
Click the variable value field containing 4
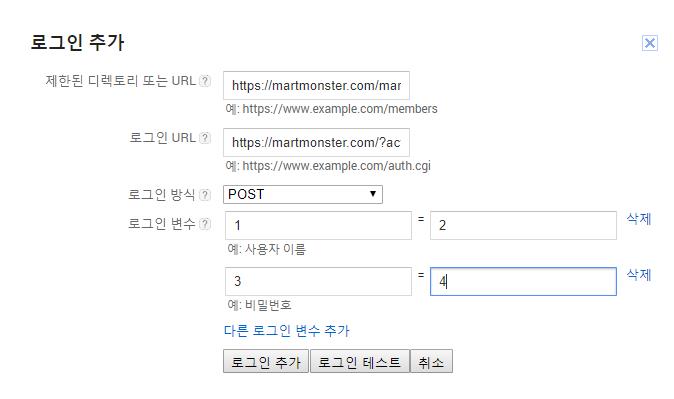[523, 281]
